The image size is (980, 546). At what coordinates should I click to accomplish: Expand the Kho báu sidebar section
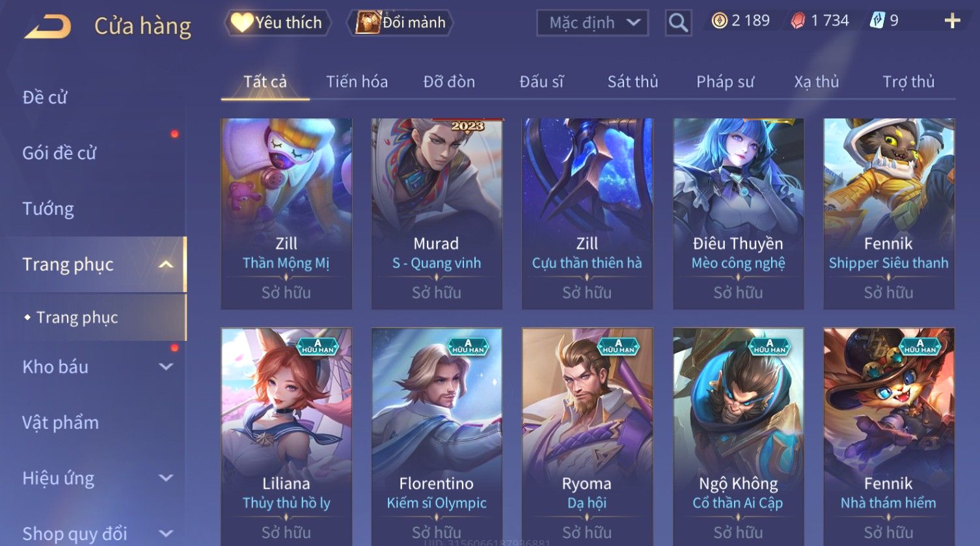(x=167, y=367)
